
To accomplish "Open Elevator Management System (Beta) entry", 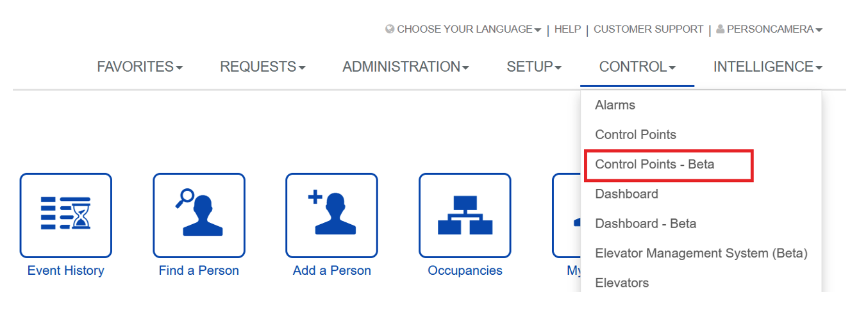I will click(x=701, y=253).
